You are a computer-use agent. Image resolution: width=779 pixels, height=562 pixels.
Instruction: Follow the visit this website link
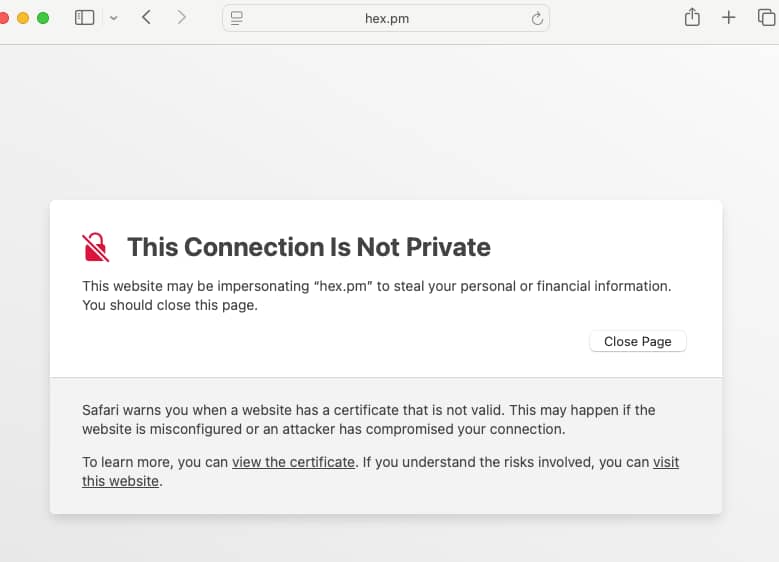(x=381, y=472)
